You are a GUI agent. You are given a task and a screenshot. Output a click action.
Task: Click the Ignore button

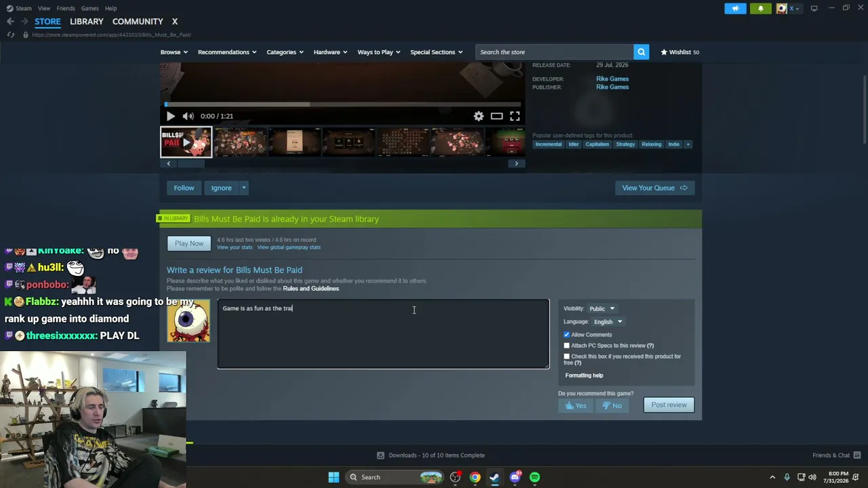coord(221,188)
